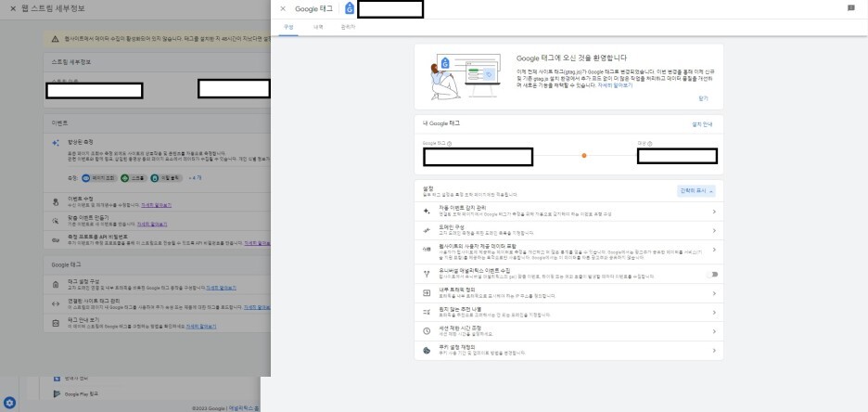
Task: Click the 맞춤 이벤트 만들기 row icon
Action: point(56,221)
